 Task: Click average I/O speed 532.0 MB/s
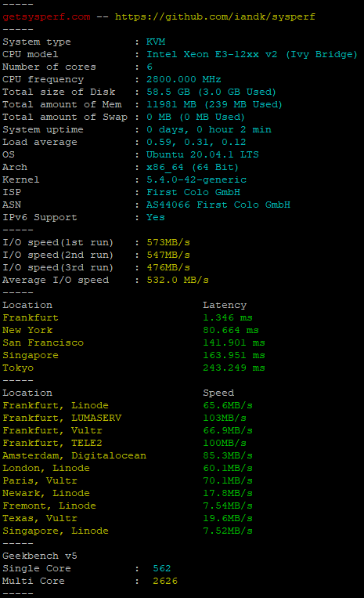pyautogui.click(x=178, y=281)
